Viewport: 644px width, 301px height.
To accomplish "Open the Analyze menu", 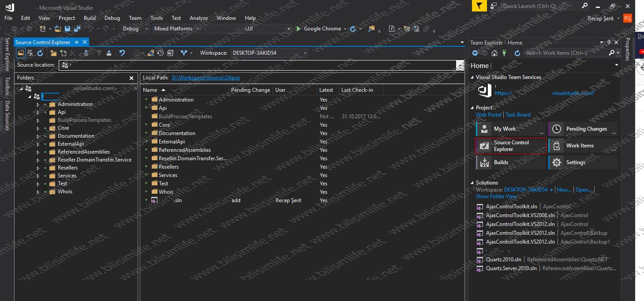I will 198,18.
